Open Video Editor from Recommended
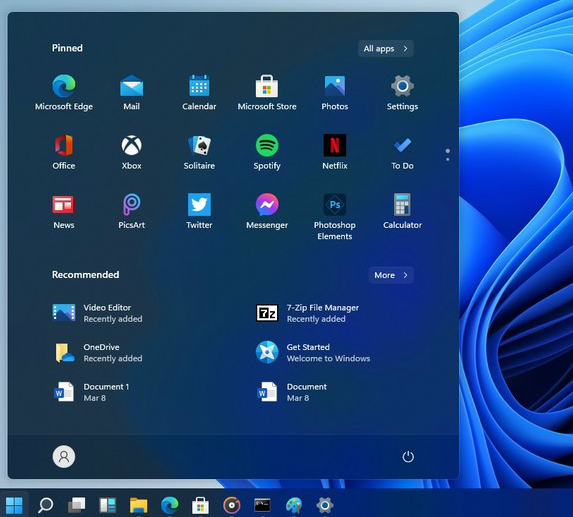Screen dimensions: 573x517 (97, 313)
